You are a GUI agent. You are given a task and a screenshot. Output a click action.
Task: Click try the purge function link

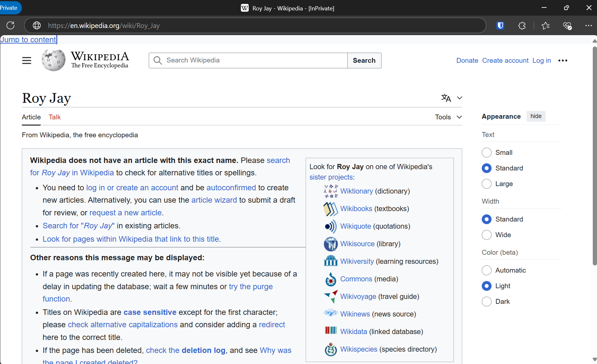click(251, 287)
